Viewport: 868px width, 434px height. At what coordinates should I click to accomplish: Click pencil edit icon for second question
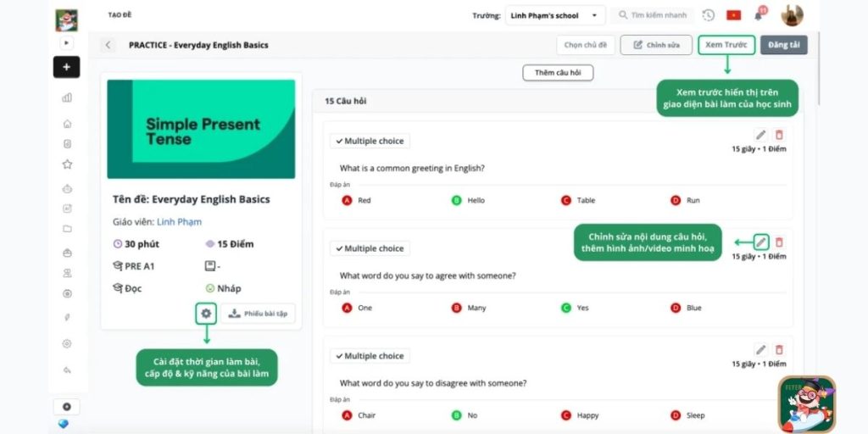pyautogui.click(x=761, y=242)
